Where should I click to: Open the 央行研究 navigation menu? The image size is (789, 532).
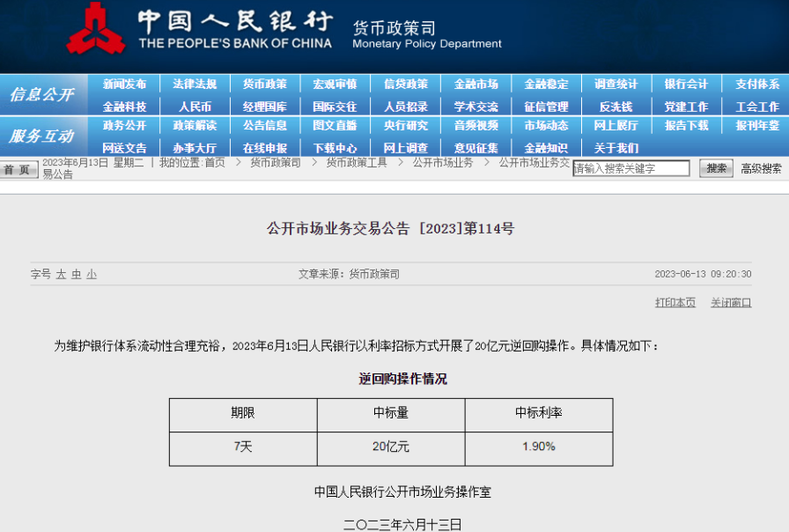pyautogui.click(x=405, y=127)
